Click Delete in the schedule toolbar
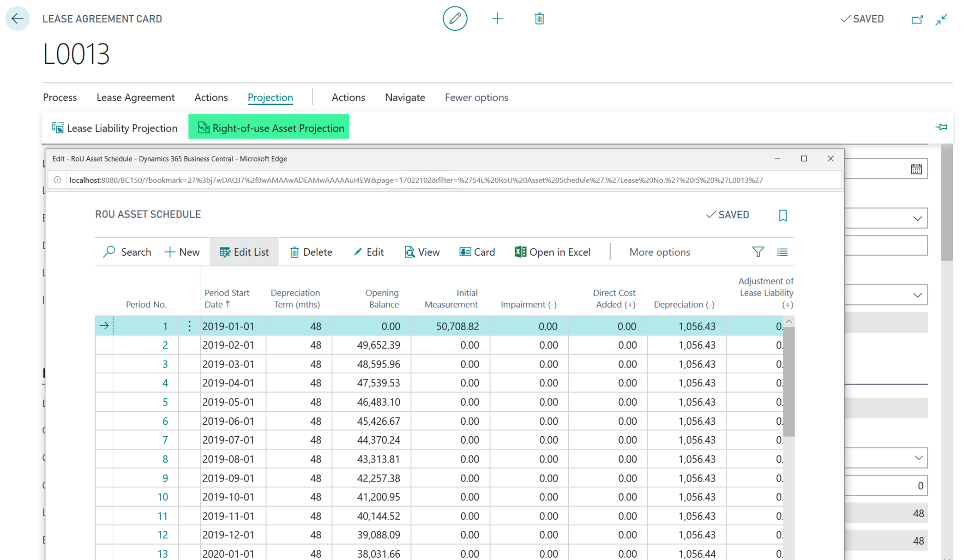This screenshot has height=560, width=980. point(311,252)
